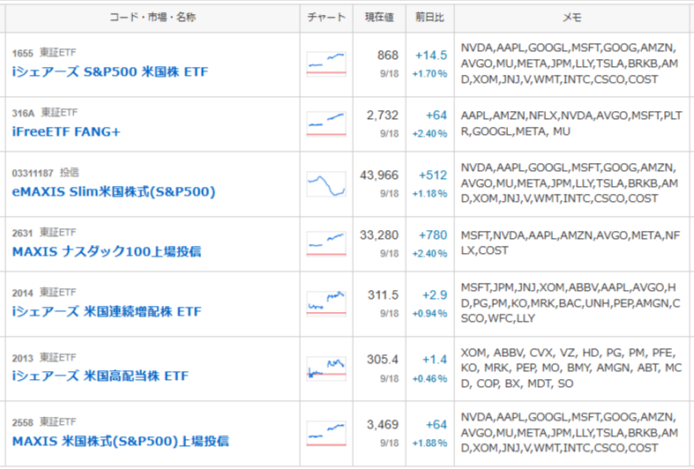Click the 現在値 column header
Viewport: 694px width, 469px height.
click(x=379, y=18)
